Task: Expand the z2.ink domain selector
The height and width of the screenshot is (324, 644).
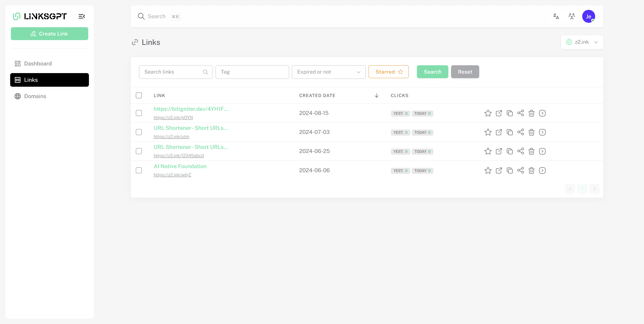Action: coord(582,42)
